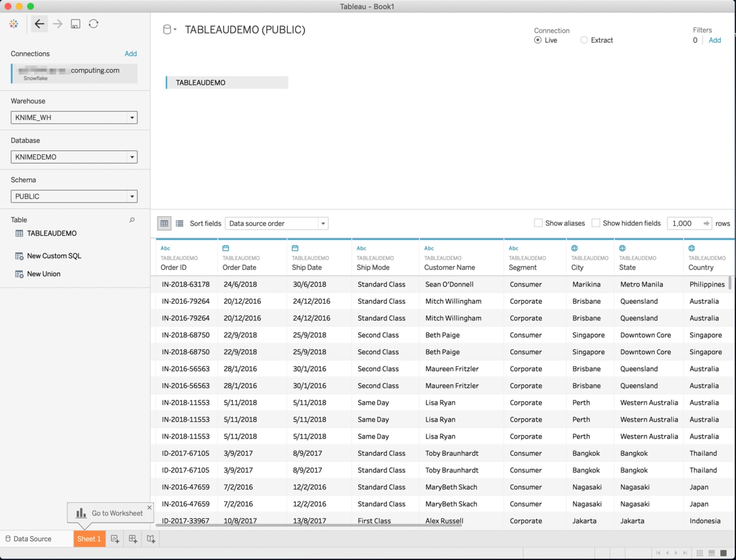736x560 pixels.
Task: Add new dashboard icon
Action: 133,539
